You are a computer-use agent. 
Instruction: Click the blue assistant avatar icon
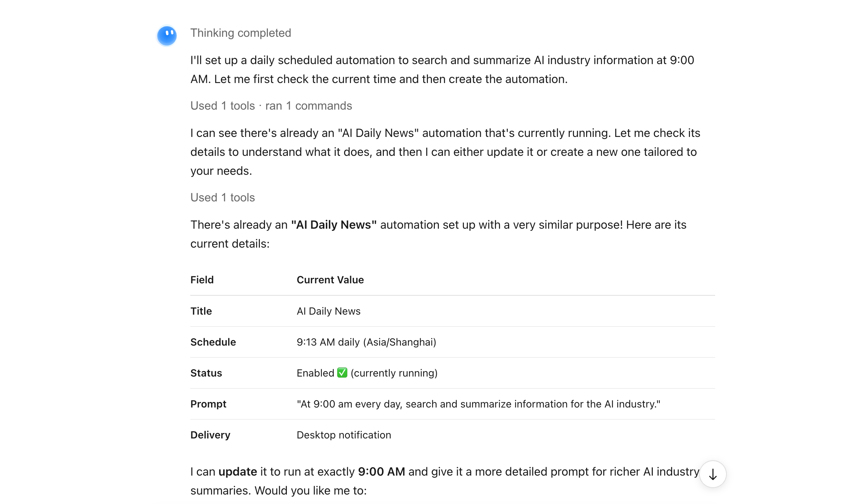point(167,35)
